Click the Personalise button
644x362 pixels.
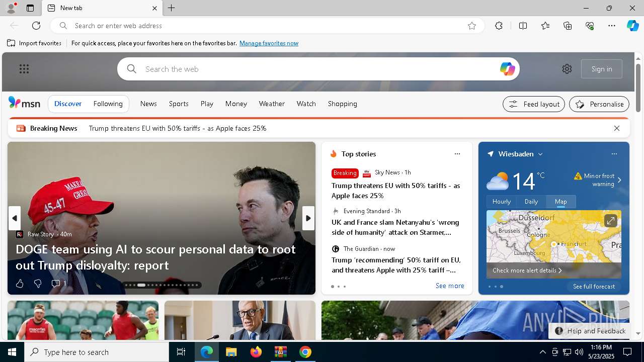599,104
